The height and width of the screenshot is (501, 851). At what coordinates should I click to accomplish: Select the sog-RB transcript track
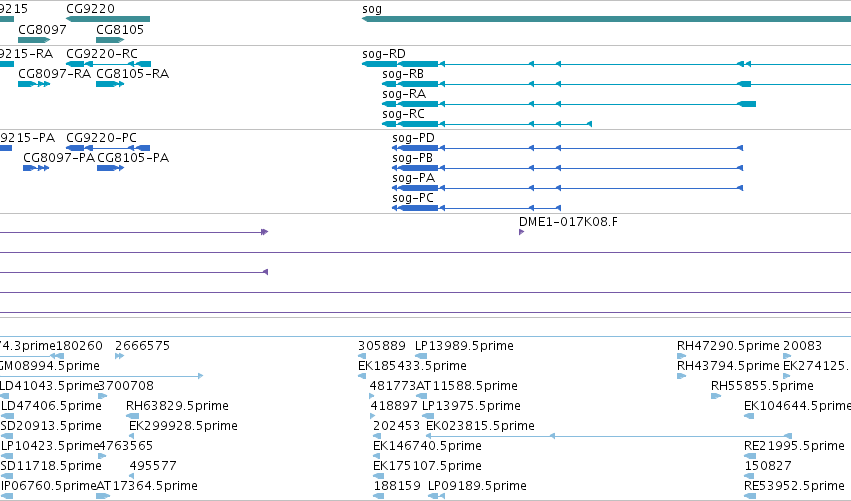point(617,84)
